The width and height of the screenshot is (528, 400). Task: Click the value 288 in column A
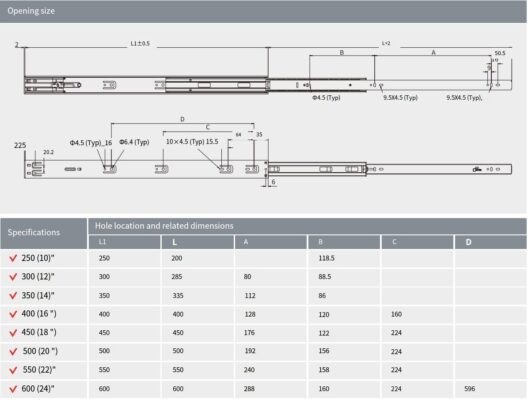tap(249, 389)
